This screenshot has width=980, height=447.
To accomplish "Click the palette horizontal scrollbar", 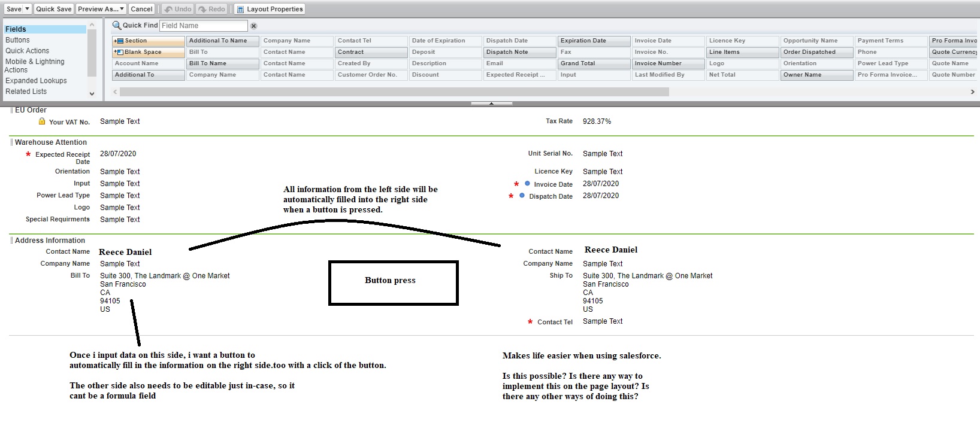I will click(x=394, y=92).
